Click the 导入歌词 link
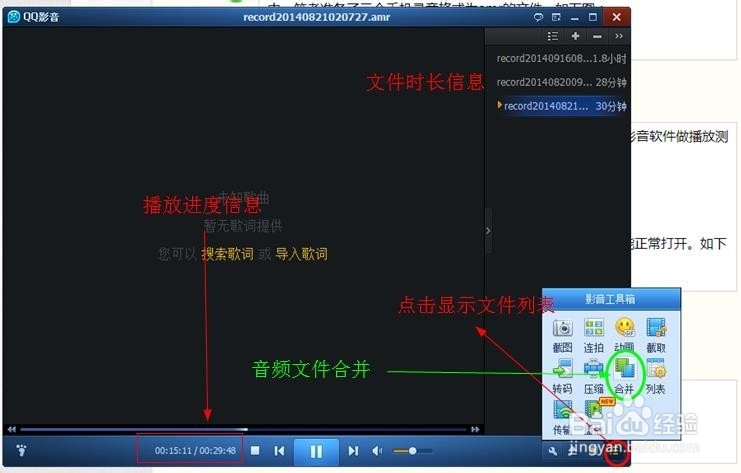The image size is (741, 473). [x=301, y=254]
